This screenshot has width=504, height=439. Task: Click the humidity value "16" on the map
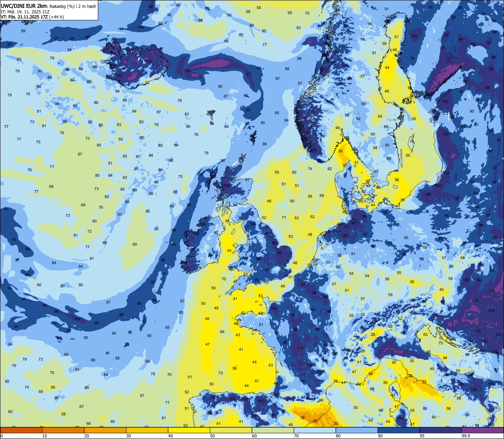(x=315, y=421)
